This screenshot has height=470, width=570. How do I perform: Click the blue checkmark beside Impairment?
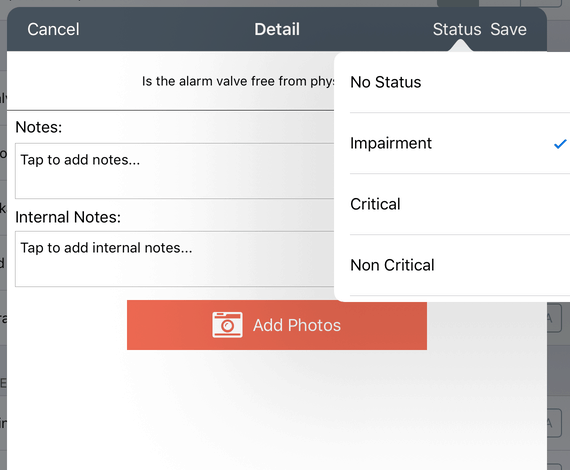tap(560, 144)
